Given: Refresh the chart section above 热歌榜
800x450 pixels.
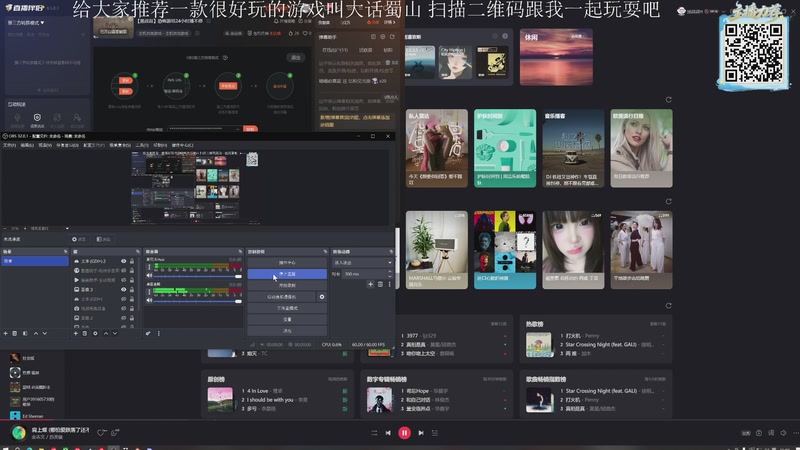Looking at the screenshot, I should pyautogui.click(x=668, y=306).
